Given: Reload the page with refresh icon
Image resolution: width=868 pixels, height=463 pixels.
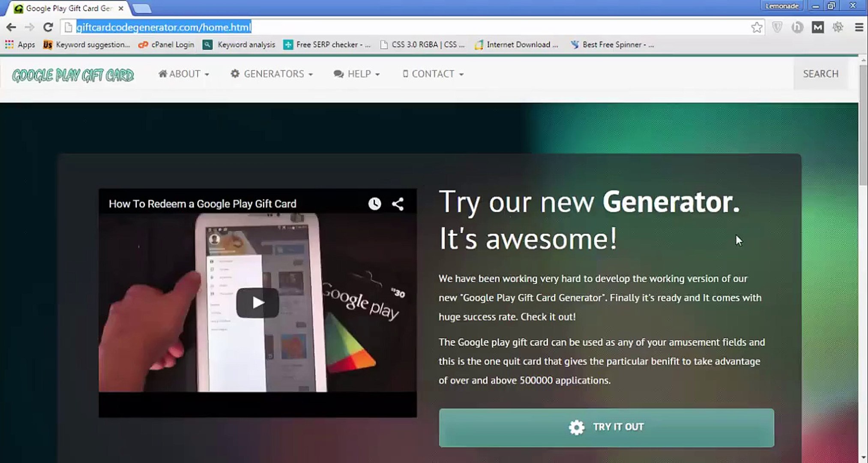Looking at the screenshot, I should tap(48, 27).
